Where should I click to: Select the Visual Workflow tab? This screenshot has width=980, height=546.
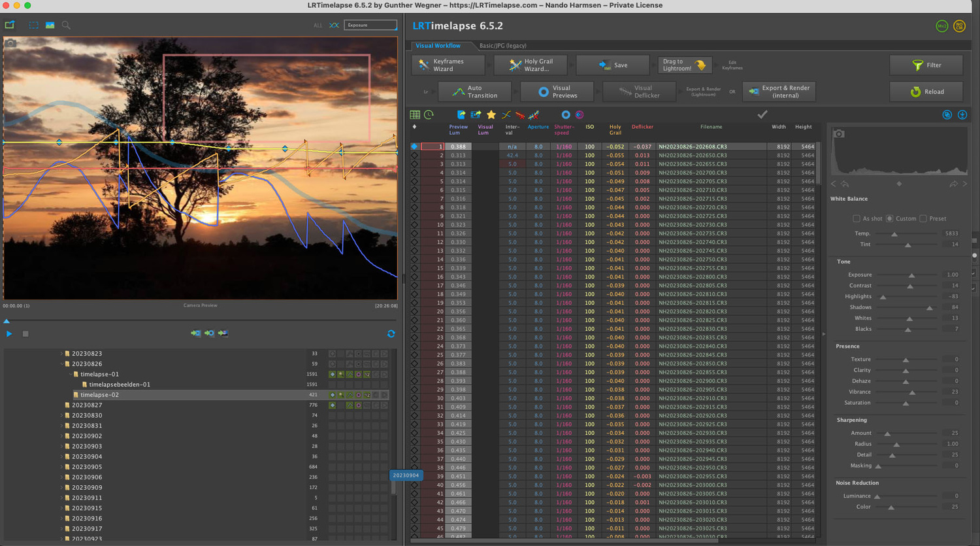pyautogui.click(x=438, y=46)
